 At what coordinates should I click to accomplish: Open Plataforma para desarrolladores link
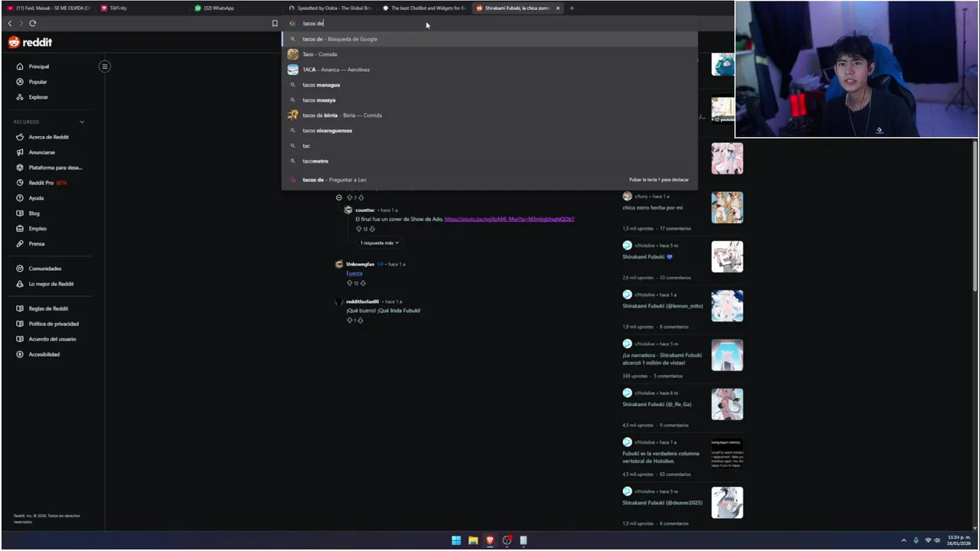point(55,168)
